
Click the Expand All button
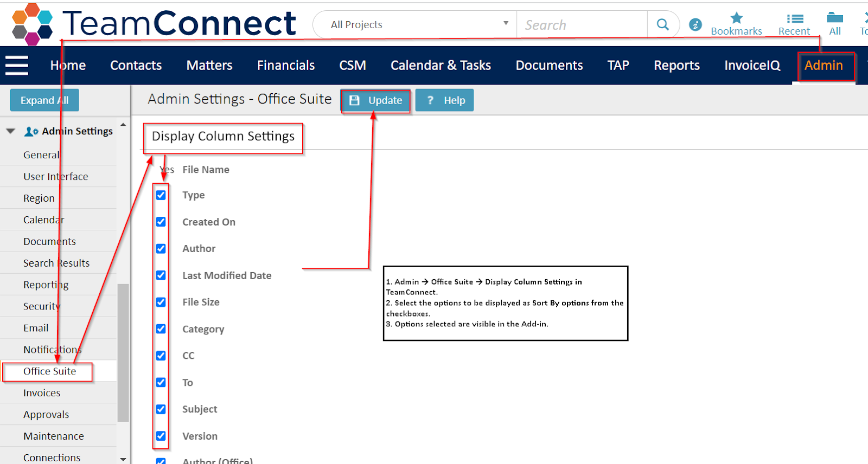pyautogui.click(x=44, y=100)
